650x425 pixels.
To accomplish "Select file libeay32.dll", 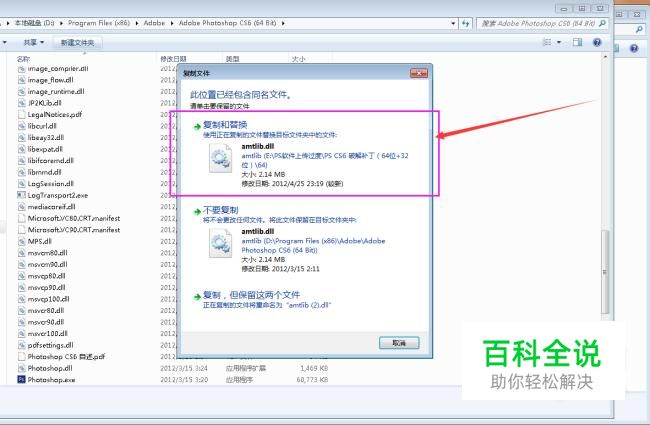I will 46,138.
